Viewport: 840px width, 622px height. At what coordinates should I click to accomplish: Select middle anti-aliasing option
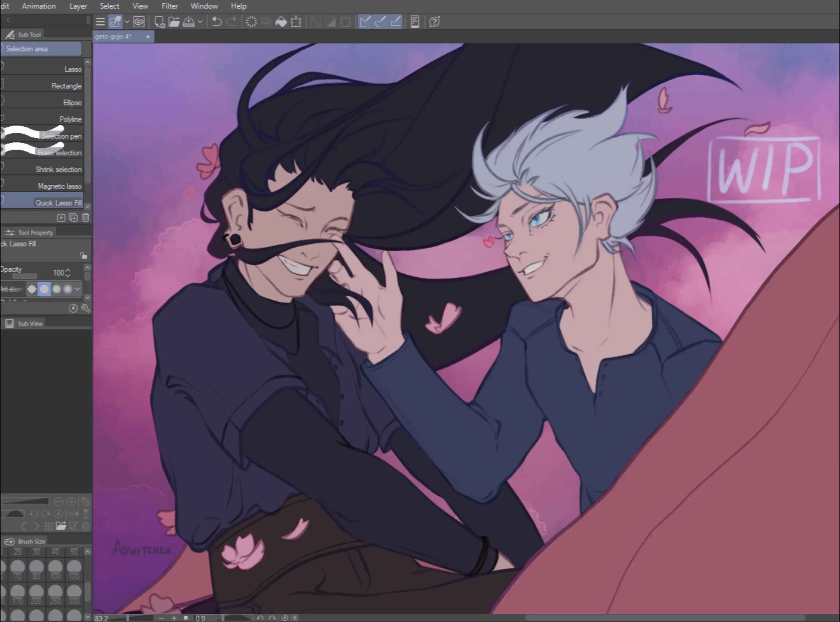click(x=57, y=289)
